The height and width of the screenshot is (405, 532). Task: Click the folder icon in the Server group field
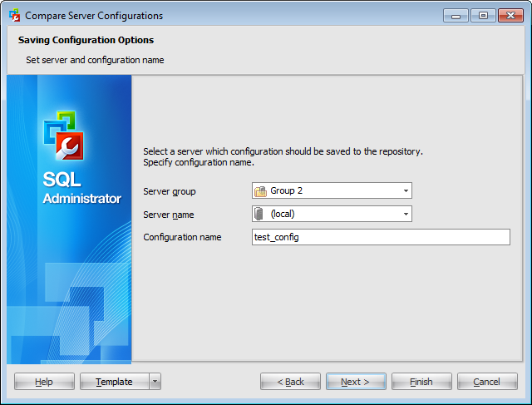coord(260,191)
